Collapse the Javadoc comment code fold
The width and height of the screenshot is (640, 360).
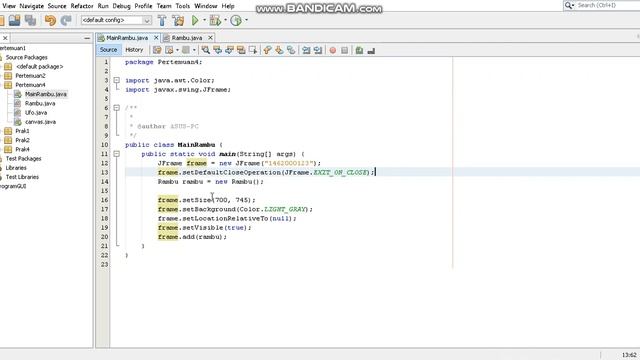click(x=116, y=108)
